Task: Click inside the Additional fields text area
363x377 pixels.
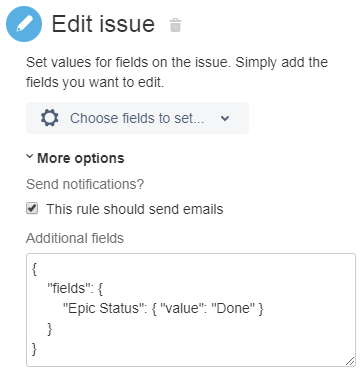Action: tap(191, 310)
